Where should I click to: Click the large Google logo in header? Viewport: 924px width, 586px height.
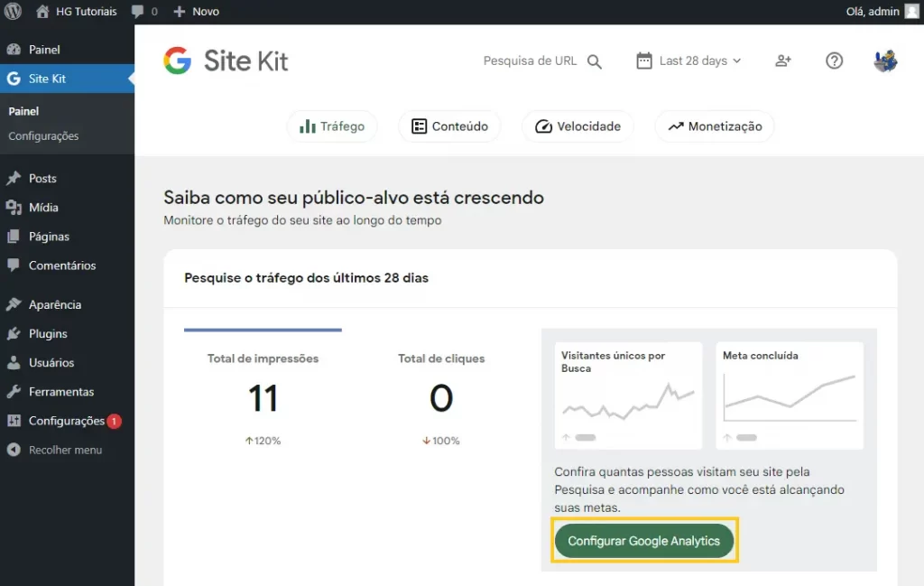coord(178,60)
